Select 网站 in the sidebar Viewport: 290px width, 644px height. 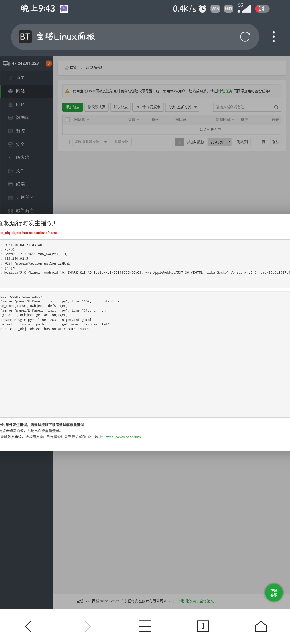[27, 91]
